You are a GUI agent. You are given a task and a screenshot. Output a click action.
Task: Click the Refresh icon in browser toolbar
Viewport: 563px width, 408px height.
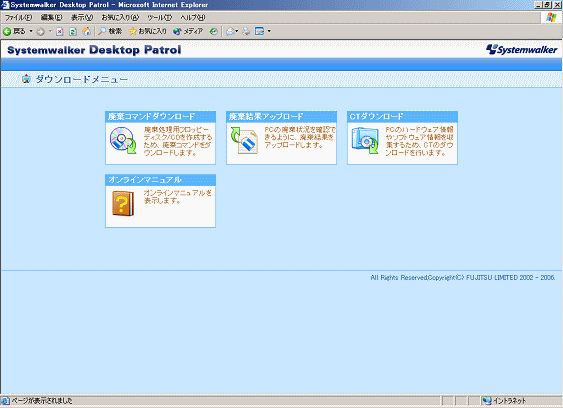click(73, 32)
